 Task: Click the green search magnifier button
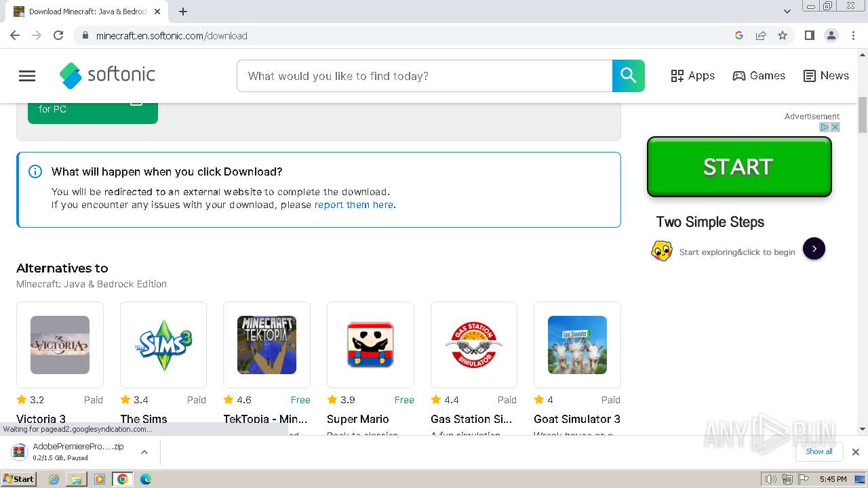pos(629,76)
